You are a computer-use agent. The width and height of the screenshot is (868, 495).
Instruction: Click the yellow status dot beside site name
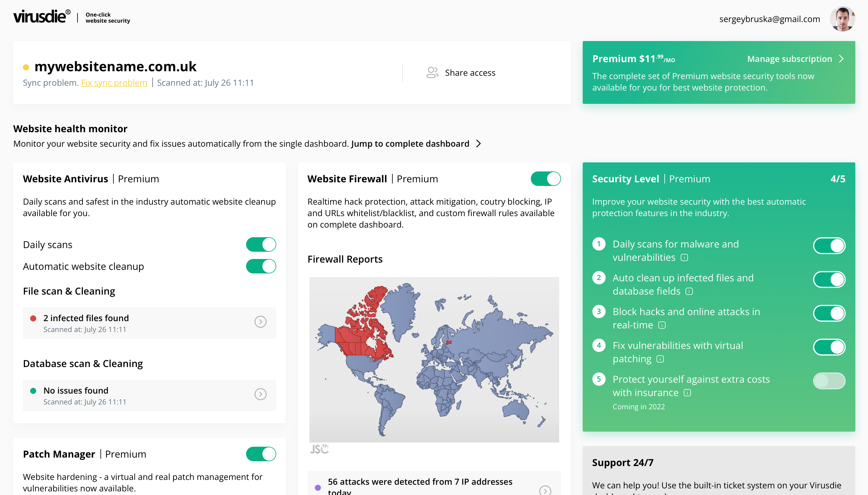[x=26, y=67]
